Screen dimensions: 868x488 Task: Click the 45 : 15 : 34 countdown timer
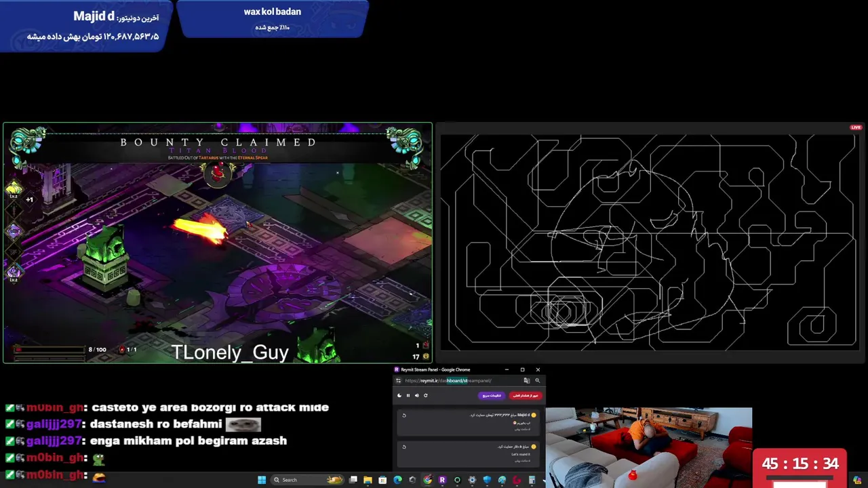800,464
